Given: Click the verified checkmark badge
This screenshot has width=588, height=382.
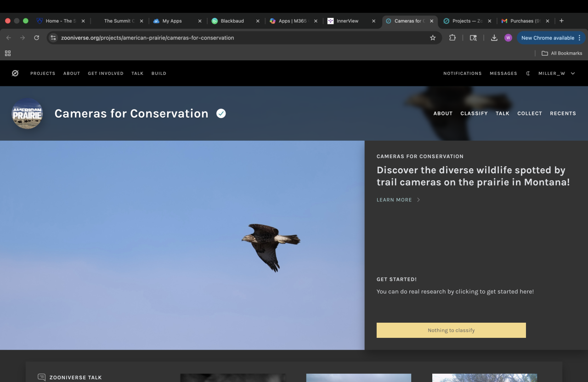Looking at the screenshot, I should [x=221, y=113].
